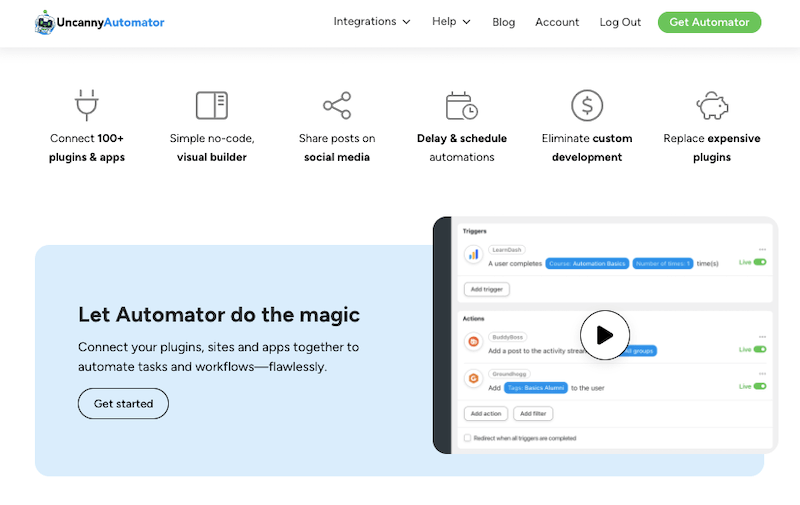Open the three-dot menu on LearnDash trigger
Viewport: 800px width, 505px height.
click(762, 249)
